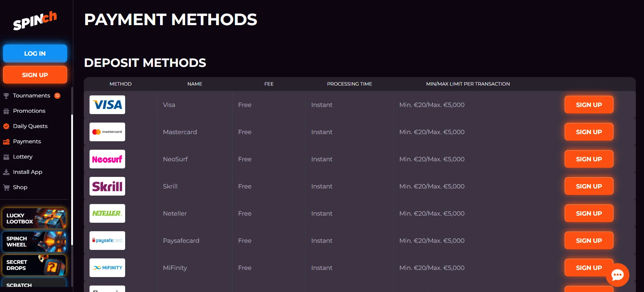The height and width of the screenshot is (292, 644).
Task: Go to Daily Quests
Action: [30, 126]
